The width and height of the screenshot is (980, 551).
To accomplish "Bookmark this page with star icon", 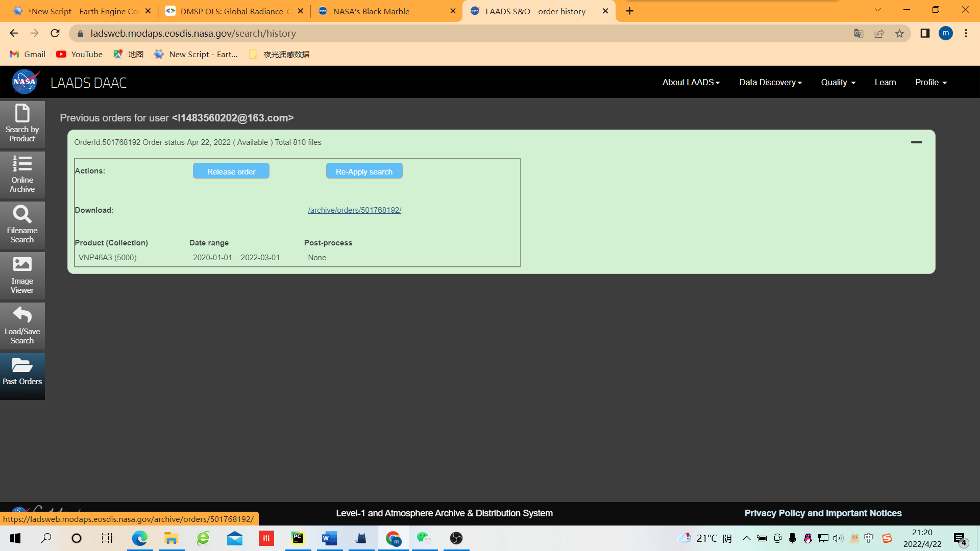I will tap(899, 34).
